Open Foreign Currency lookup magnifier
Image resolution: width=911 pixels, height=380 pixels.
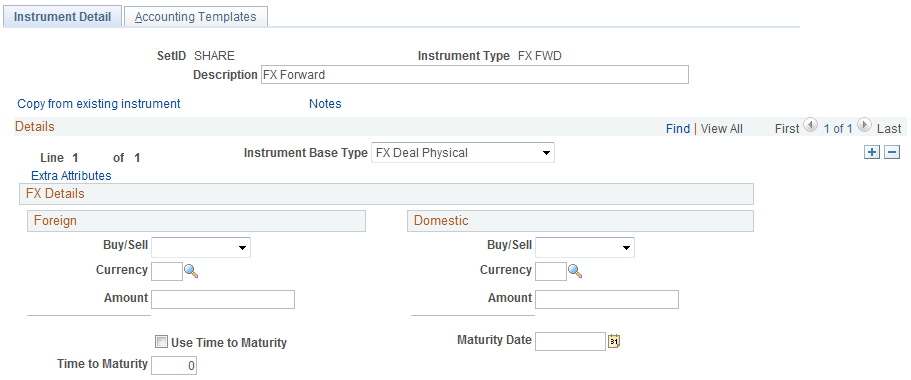pos(191,271)
